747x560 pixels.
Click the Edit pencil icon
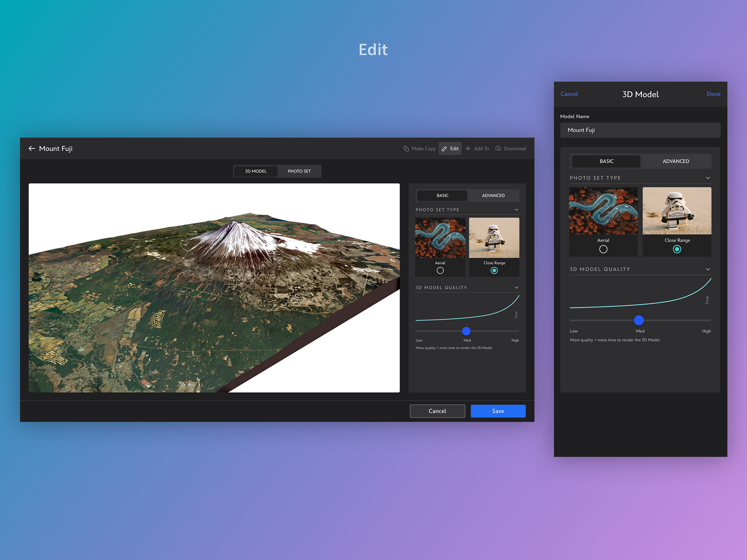[444, 149]
